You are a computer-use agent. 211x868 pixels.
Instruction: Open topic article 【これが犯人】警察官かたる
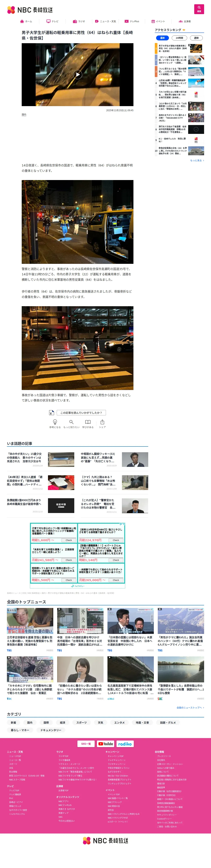[x=114, y=506]
